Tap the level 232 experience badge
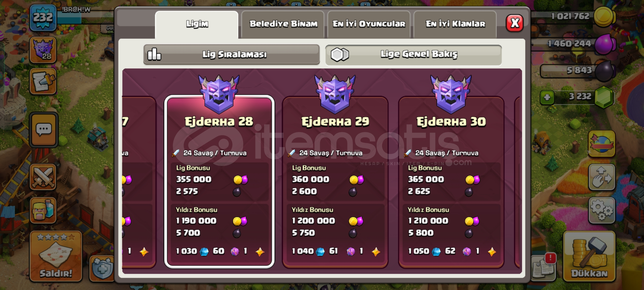 click(43, 18)
